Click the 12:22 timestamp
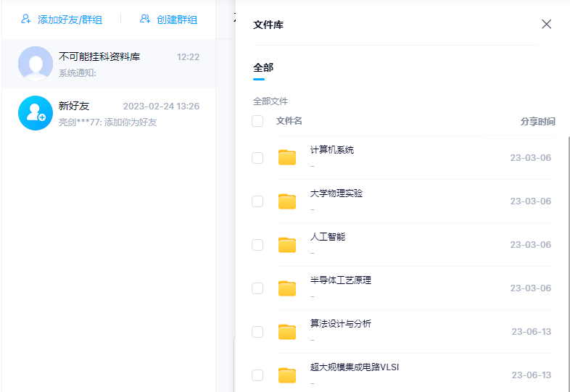 coord(188,57)
